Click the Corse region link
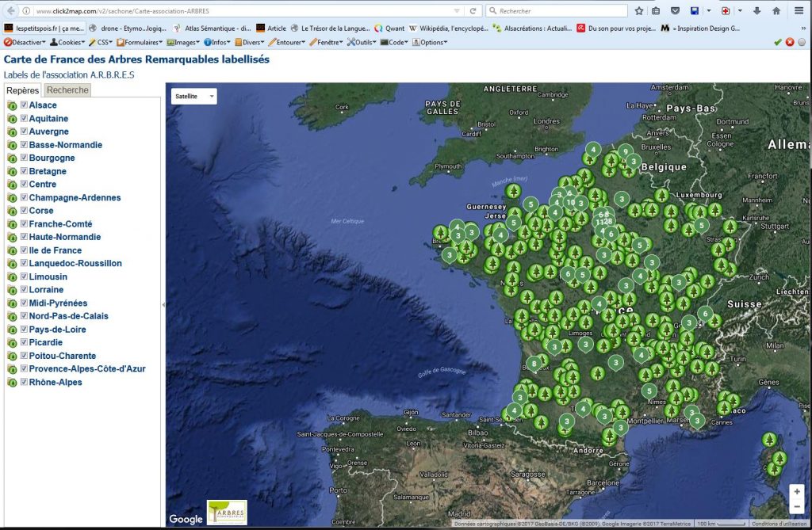This screenshot has height=530, width=812. pyautogui.click(x=41, y=211)
